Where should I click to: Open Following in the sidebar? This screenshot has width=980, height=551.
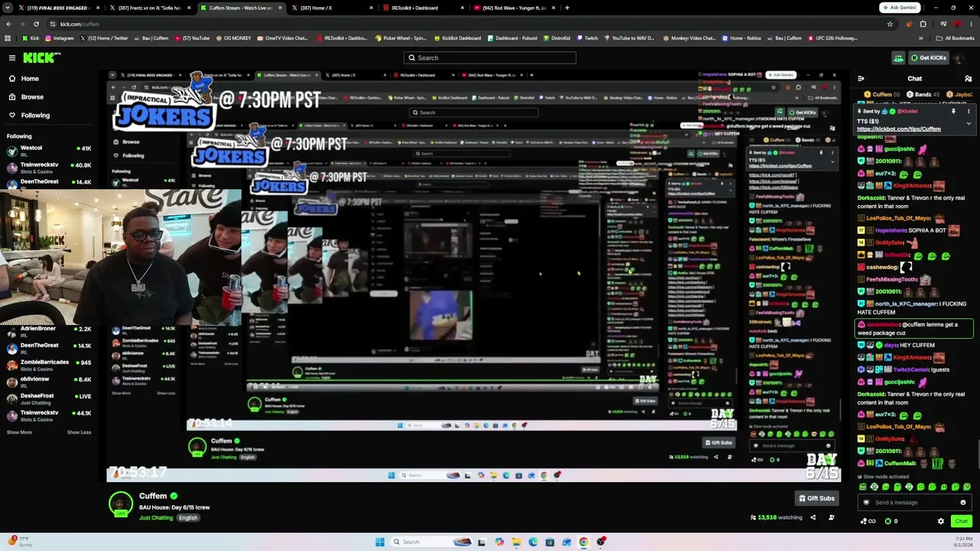click(35, 115)
